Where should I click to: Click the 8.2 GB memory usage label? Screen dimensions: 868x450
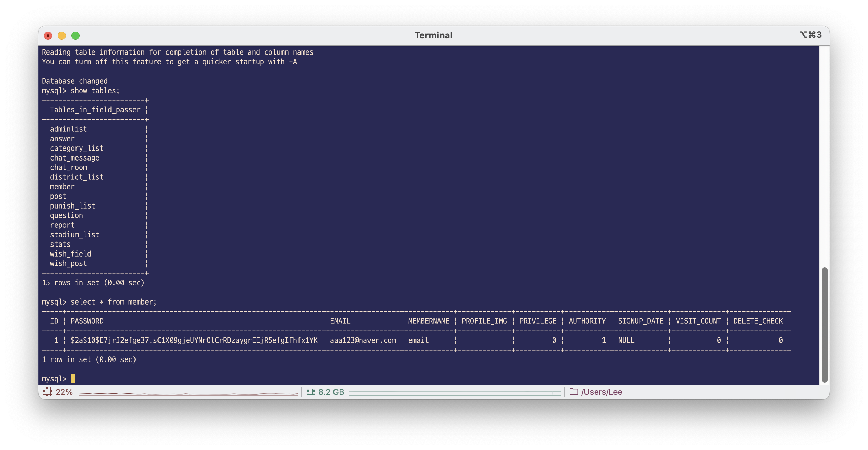(x=331, y=392)
